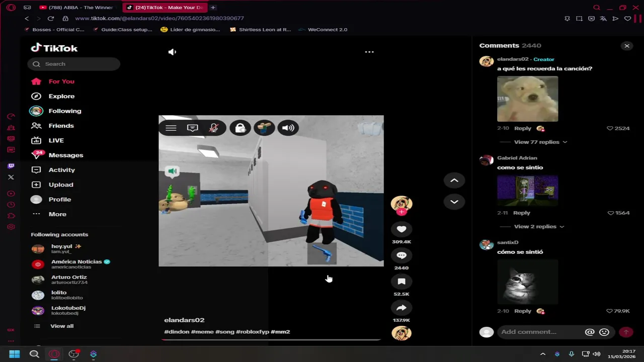Open Windows taskbar search
Screen dimensions: 644x362
tap(34, 354)
